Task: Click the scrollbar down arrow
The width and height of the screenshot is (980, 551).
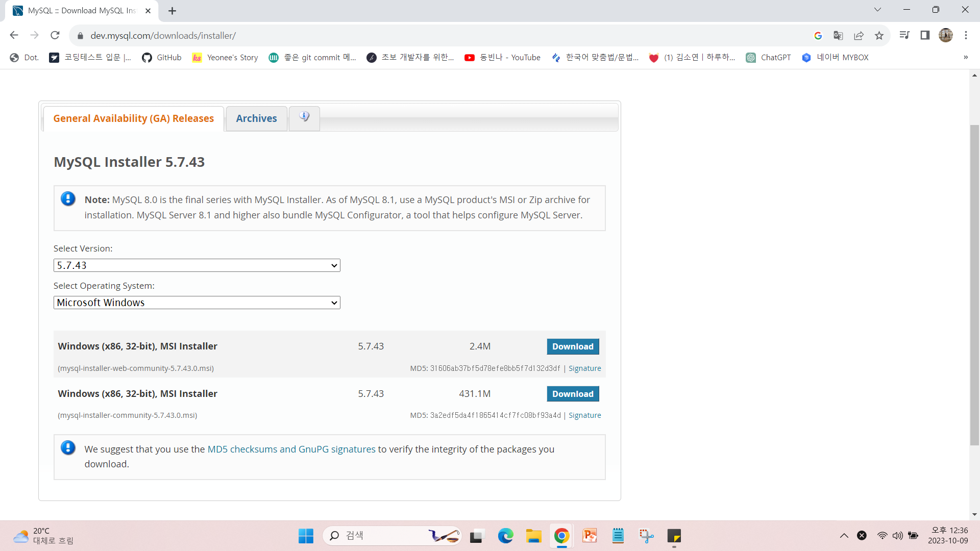Action: 974,514
